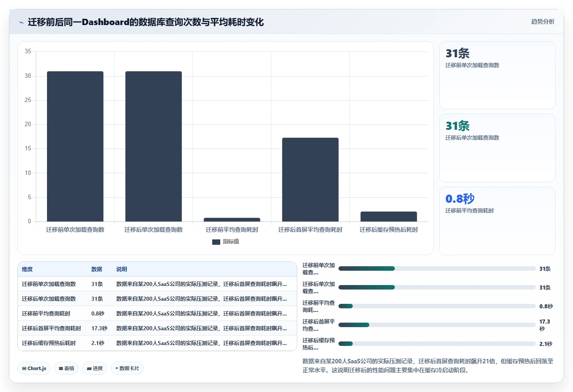Click the 数据卡片 tag chip

click(x=127, y=368)
